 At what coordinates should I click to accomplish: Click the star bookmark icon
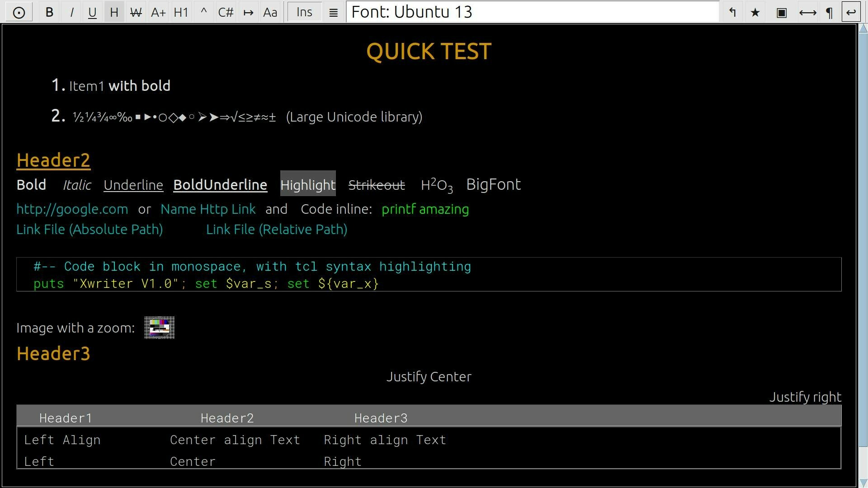click(755, 12)
